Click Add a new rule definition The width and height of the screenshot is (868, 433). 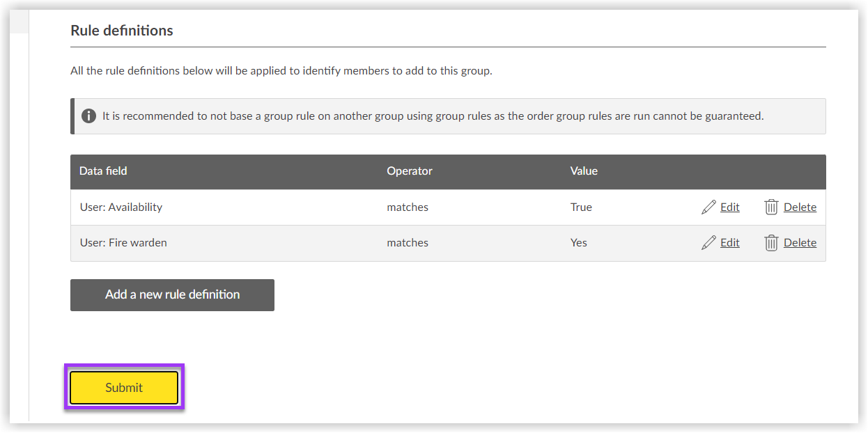click(171, 294)
